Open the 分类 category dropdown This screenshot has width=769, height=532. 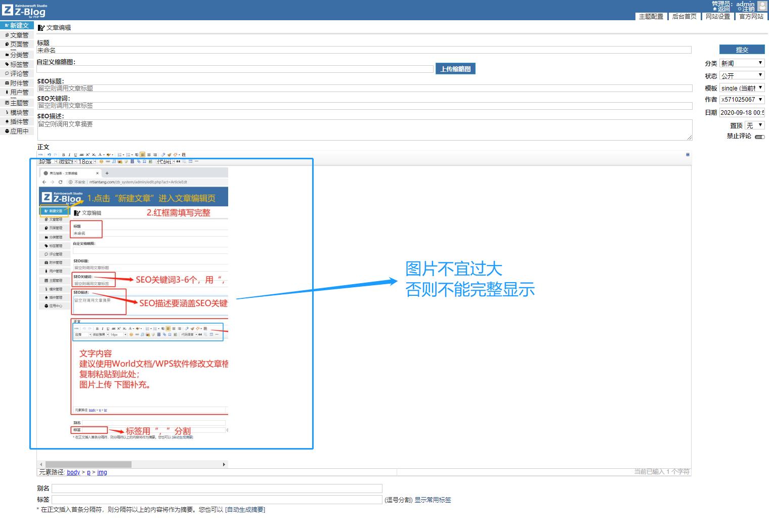(x=742, y=63)
